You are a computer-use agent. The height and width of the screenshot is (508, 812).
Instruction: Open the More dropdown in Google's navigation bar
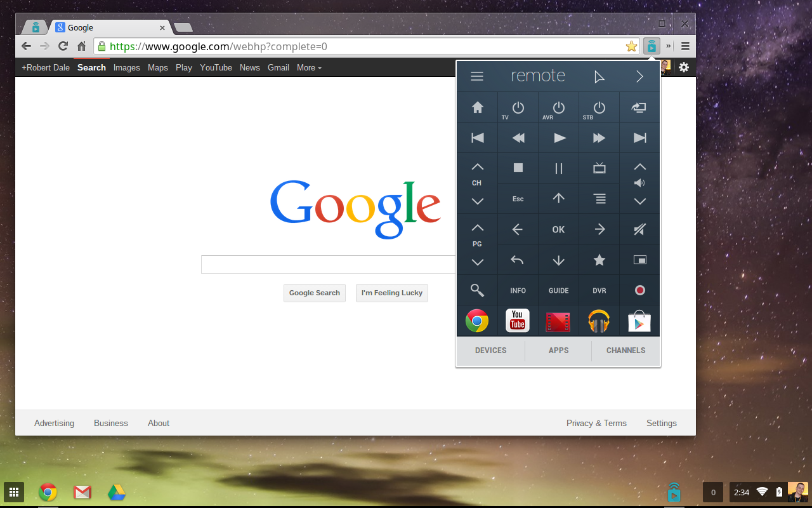(x=309, y=67)
